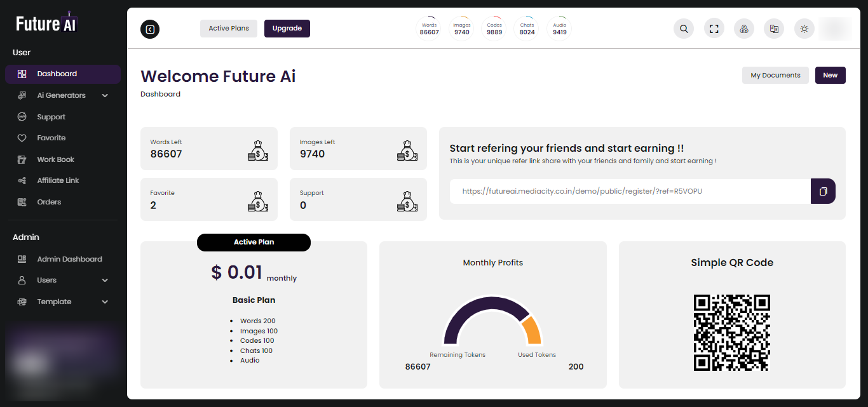Switch to the Dashboard menu item
The image size is (868, 407).
57,74
